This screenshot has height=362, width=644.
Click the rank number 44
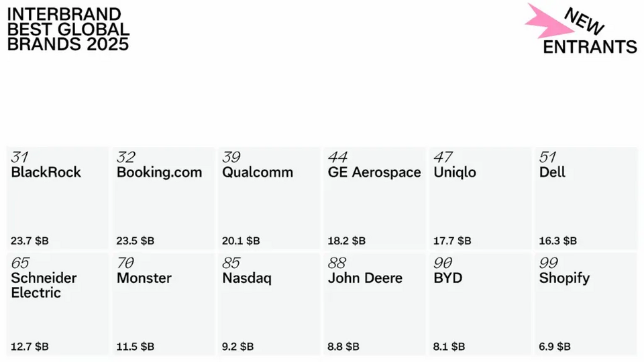[x=337, y=157]
